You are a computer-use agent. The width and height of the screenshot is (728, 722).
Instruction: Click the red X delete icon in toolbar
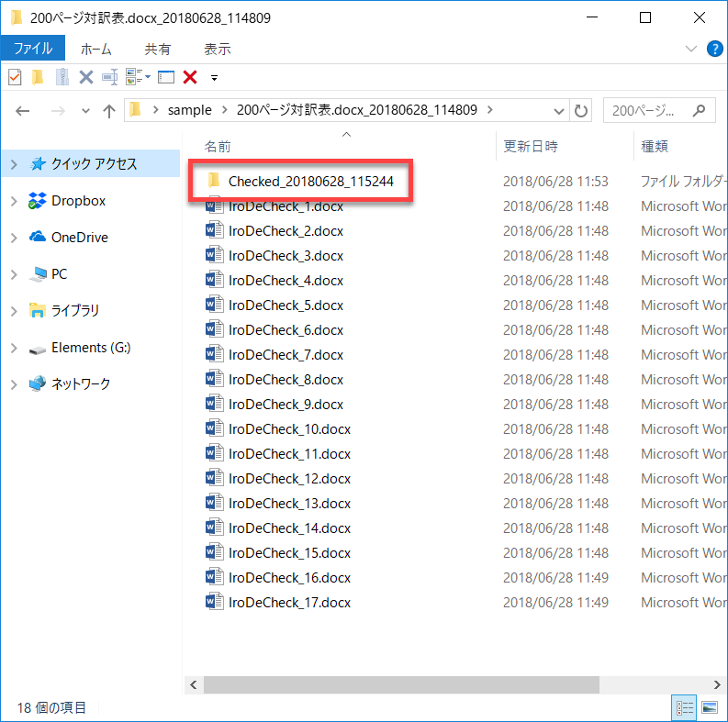coord(190,77)
